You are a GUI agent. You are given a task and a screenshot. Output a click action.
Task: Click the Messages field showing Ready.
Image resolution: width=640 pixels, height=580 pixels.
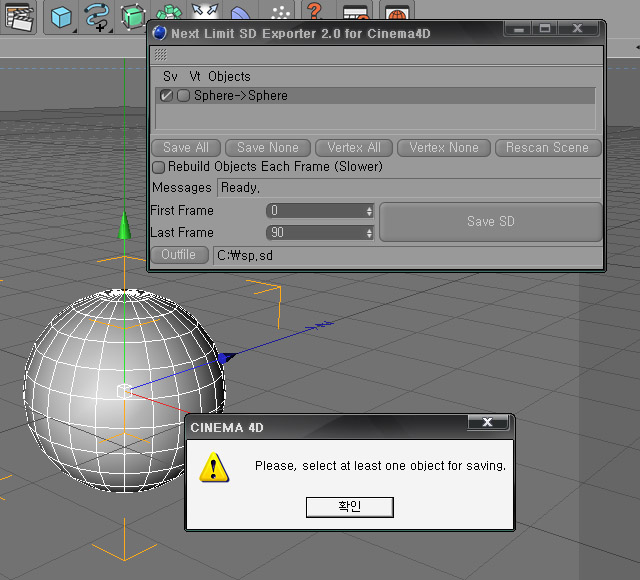409,188
